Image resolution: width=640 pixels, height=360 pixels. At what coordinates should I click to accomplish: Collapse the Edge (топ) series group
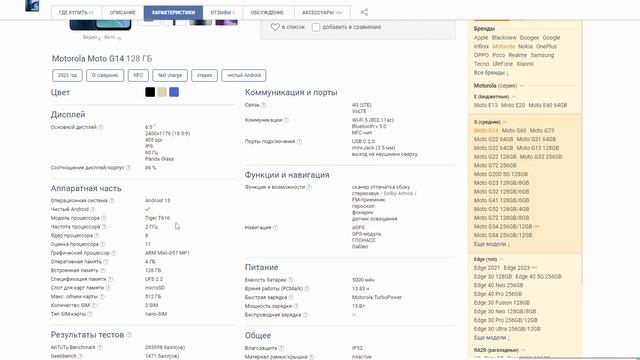point(501,259)
